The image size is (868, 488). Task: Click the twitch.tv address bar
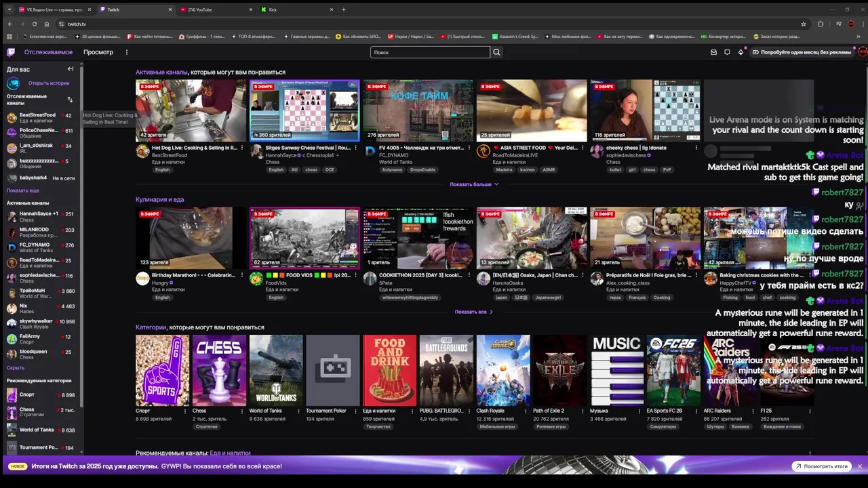pyautogui.click(x=431, y=24)
